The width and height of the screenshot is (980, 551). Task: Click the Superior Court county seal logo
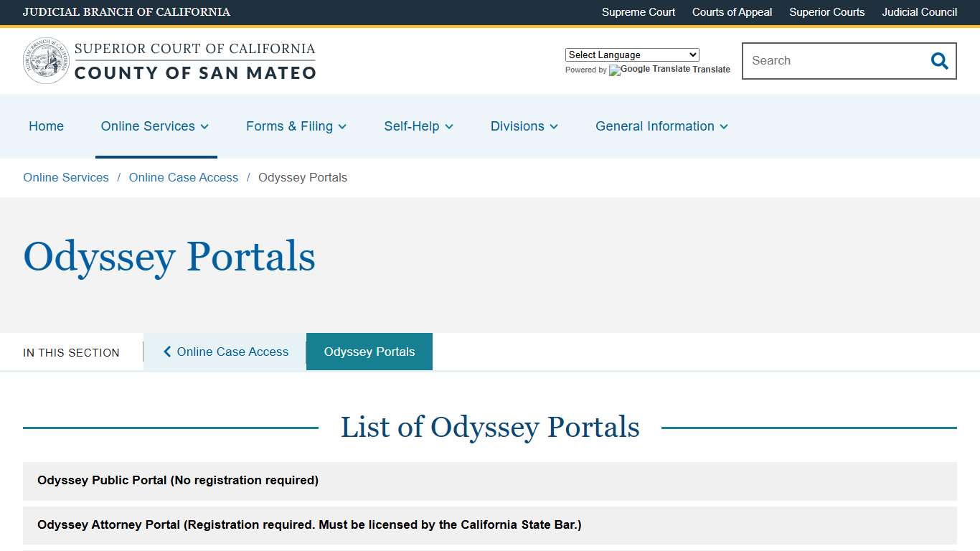click(x=45, y=60)
